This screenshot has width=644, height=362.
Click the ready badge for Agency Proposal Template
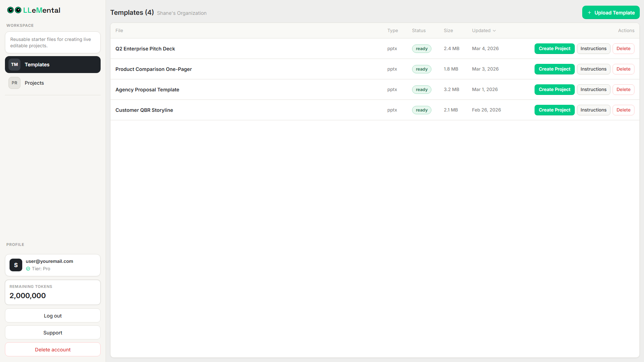click(422, 89)
